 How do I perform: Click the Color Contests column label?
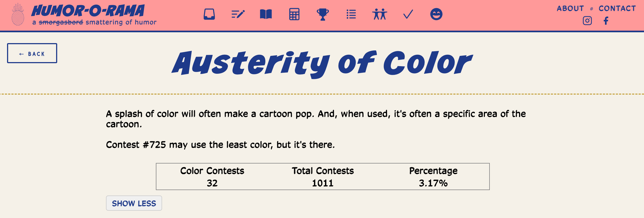(212, 171)
